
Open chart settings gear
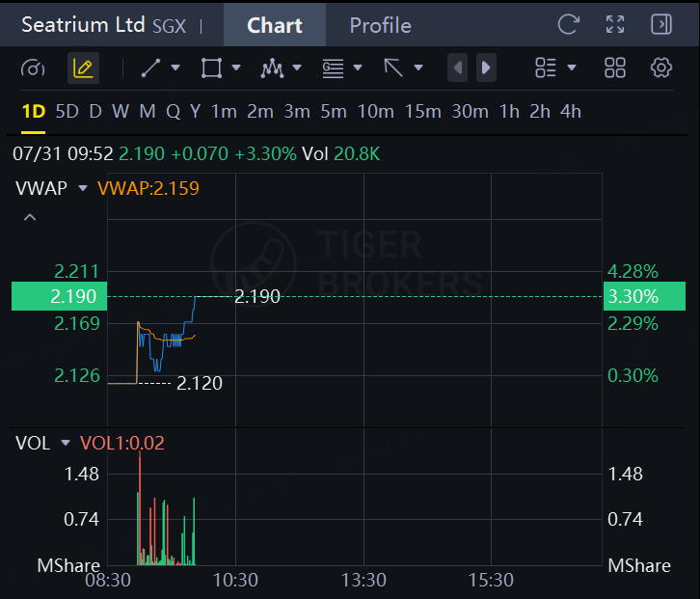click(x=660, y=68)
